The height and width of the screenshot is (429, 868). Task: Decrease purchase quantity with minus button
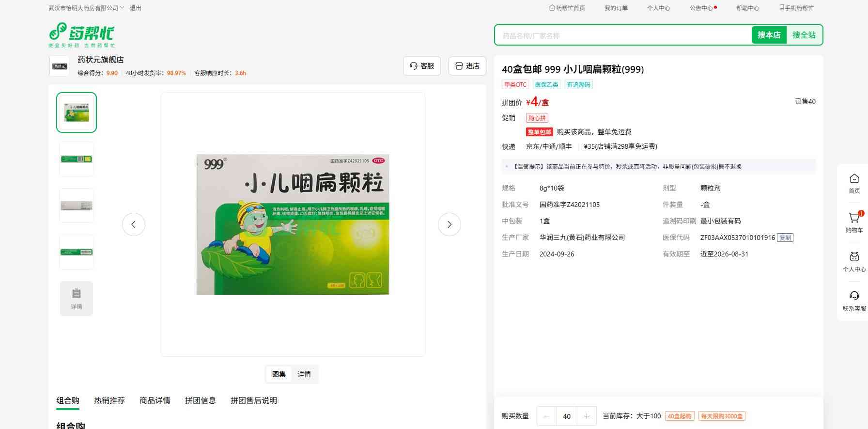click(547, 416)
